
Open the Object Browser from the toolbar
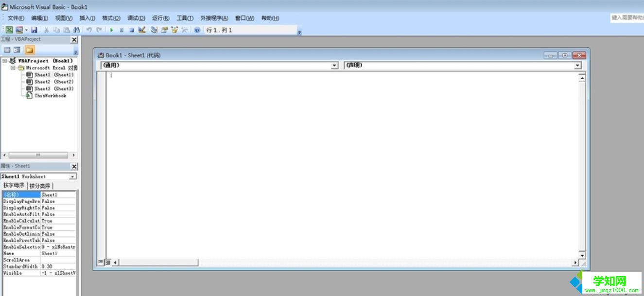tap(175, 30)
